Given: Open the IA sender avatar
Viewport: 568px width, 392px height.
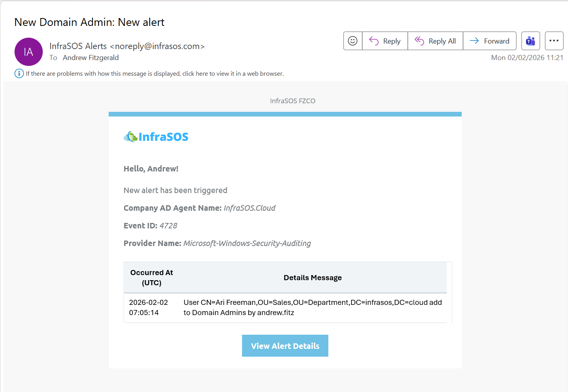Looking at the screenshot, I should [29, 52].
